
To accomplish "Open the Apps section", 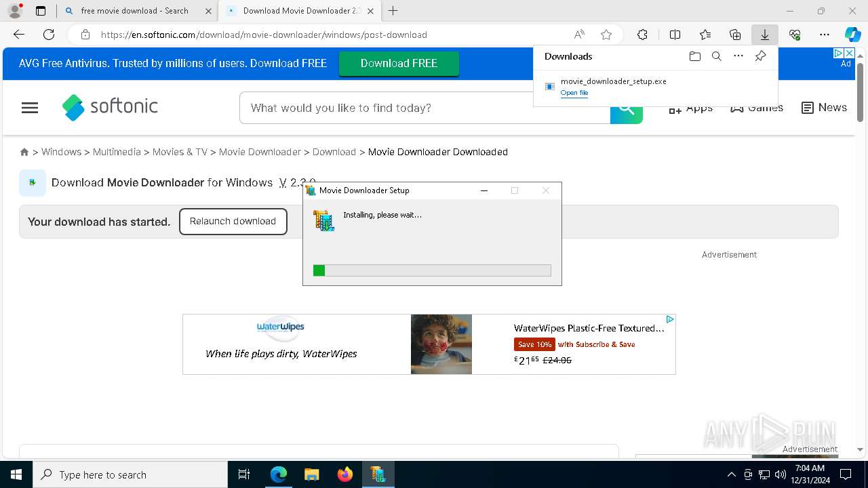I will pyautogui.click(x=690, y=108).
